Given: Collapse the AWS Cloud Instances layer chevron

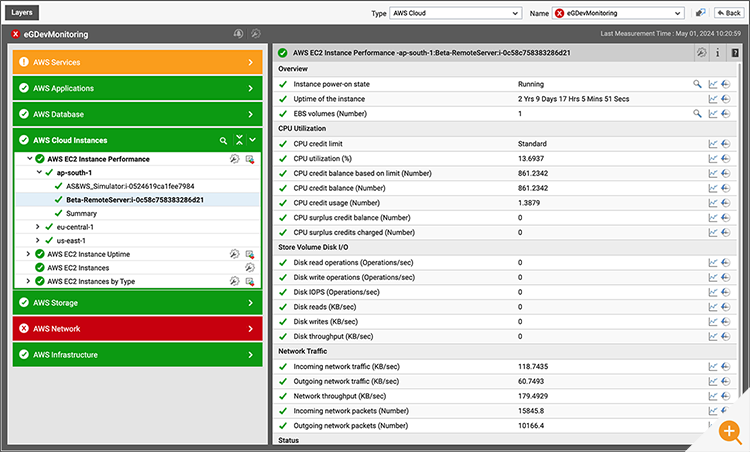Looking at the screenshot, I should 253,140.
